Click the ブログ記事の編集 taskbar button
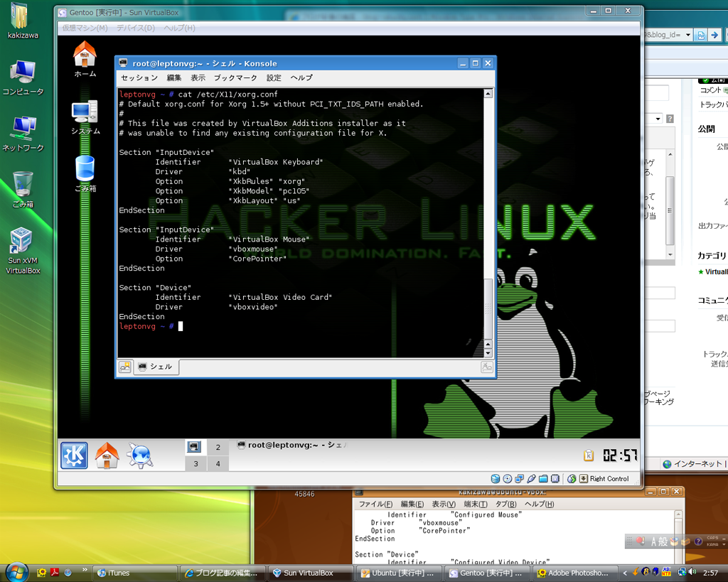 click(x=223, y=573)
